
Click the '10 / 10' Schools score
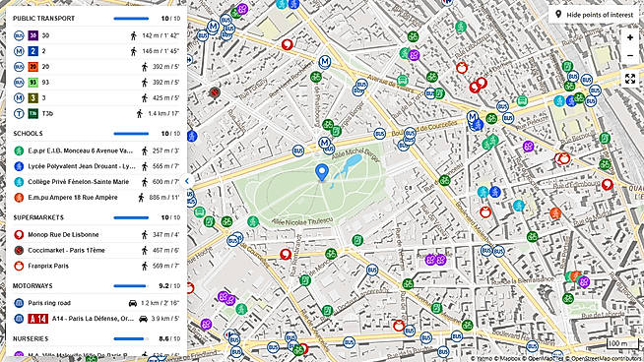[x=170, y=134]
